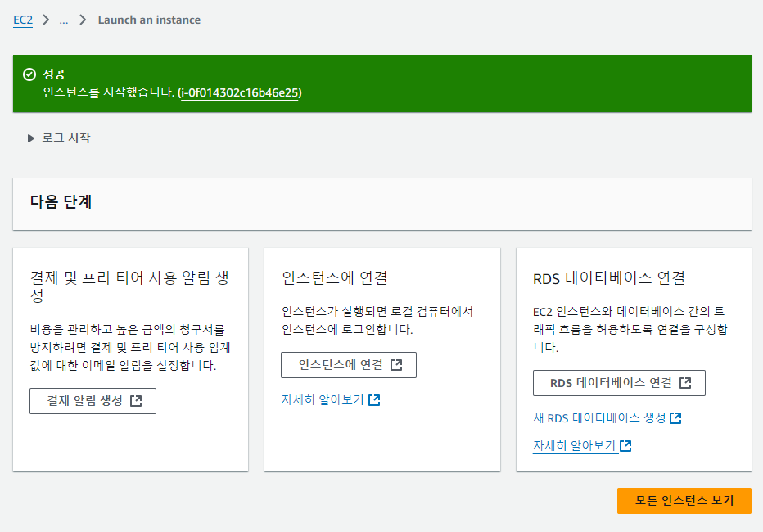763x532 pixels.
Task: Click external-link icon on 결제 알림 생성
Action: [136, 401]
